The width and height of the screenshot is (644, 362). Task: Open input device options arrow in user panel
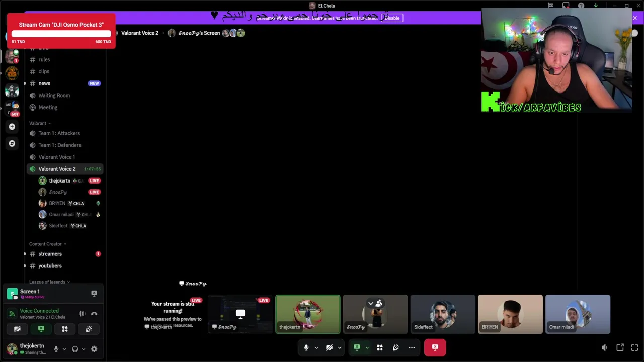click(64, 349)
